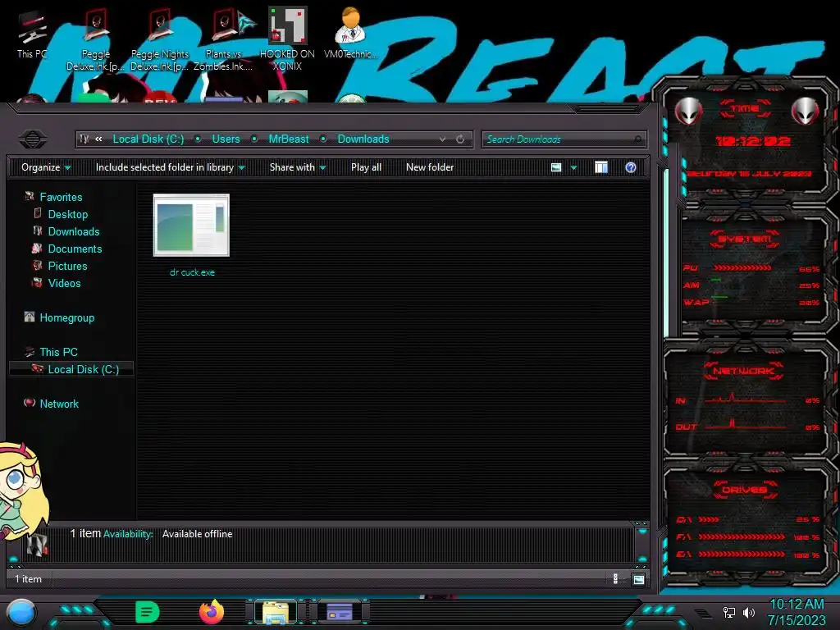Open Peggle Deluxe desktop shortcut
The width and height of the screenshot is (840, 630).
coord(95,39)
